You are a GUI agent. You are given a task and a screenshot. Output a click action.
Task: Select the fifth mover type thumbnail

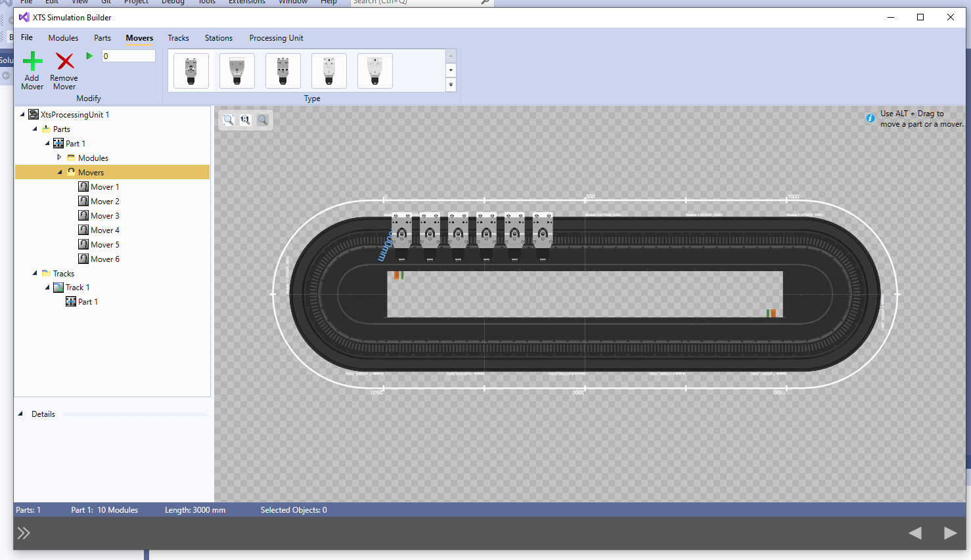click(375, 71)
